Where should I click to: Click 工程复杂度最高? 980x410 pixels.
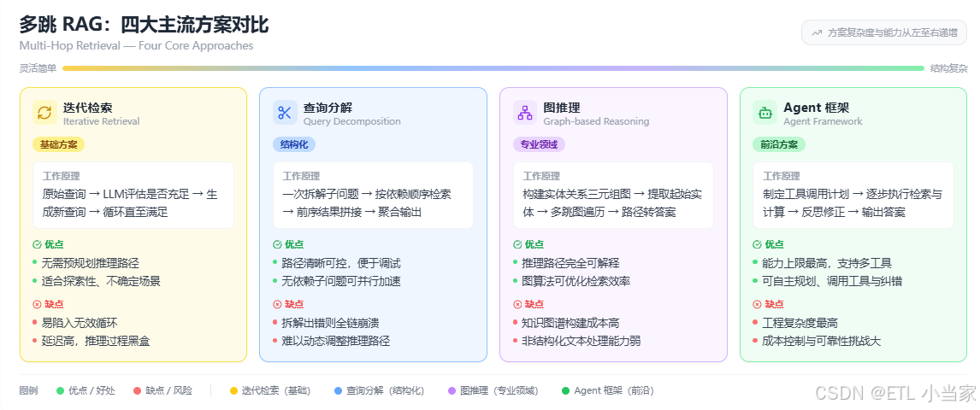click(800, 323)
